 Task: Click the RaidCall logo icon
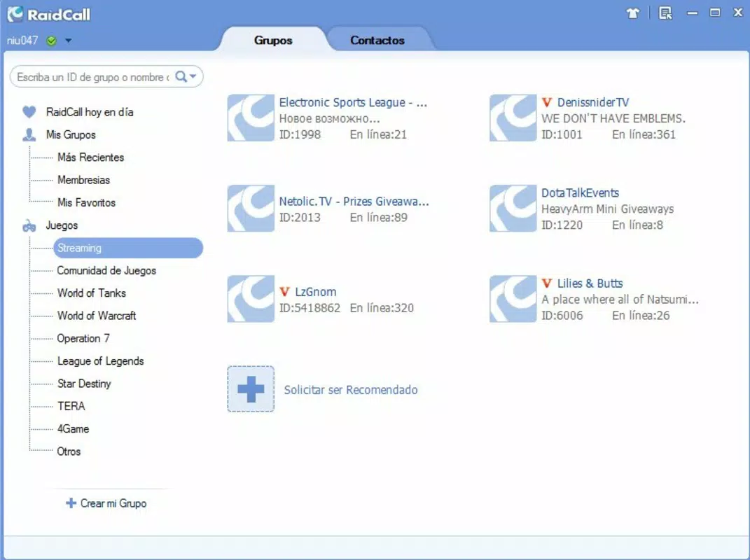point(15,14)
